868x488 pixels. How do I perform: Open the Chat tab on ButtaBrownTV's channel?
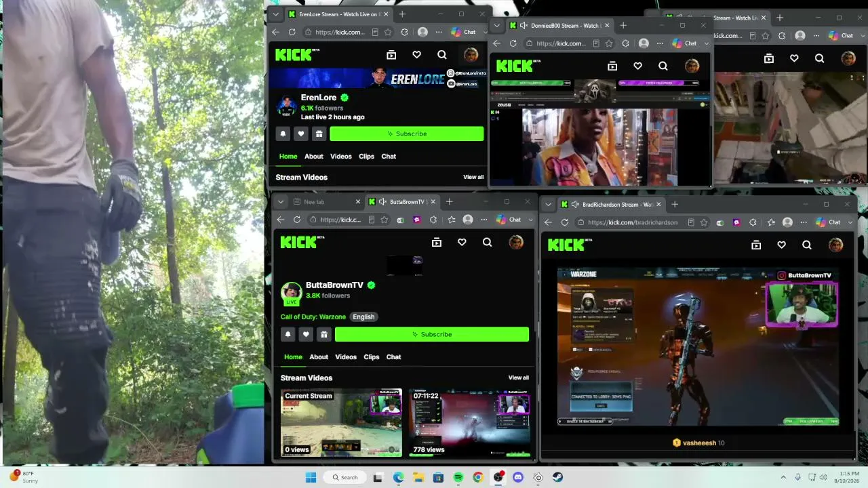point(394,357)
